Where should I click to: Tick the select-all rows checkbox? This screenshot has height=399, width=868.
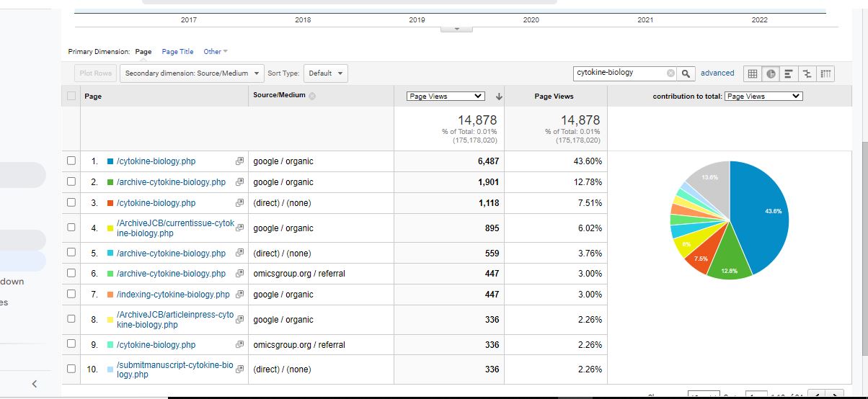tap(71, 96)
